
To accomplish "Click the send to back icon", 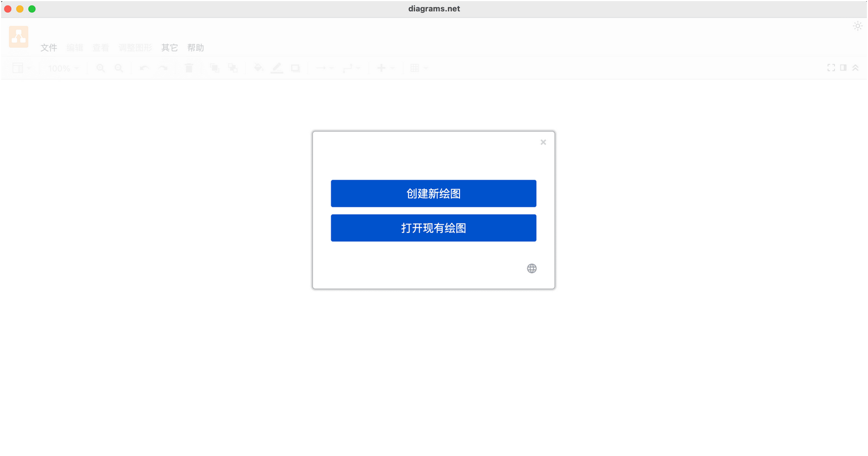I will 233,68.
